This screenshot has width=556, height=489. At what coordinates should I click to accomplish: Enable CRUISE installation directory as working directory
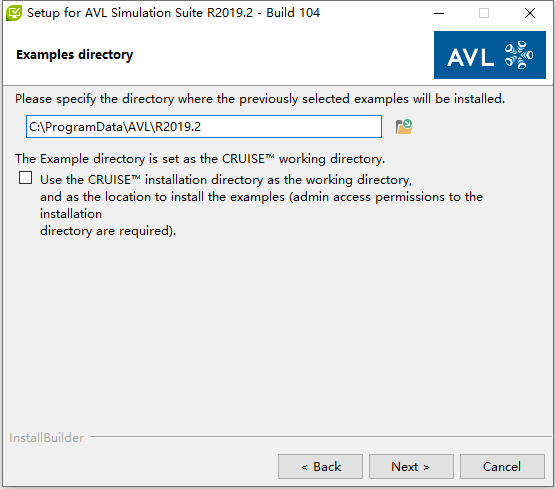[x=26, y=178]
